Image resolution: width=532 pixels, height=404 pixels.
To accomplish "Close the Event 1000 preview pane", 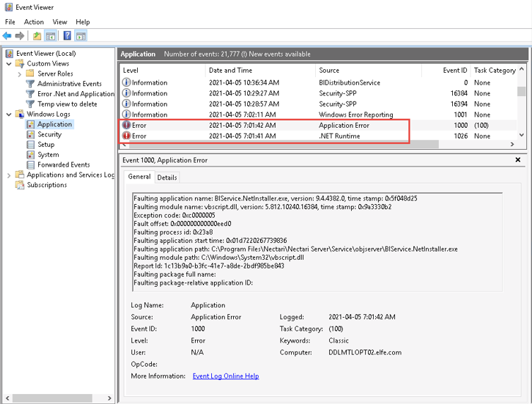I will click(518, 160).
